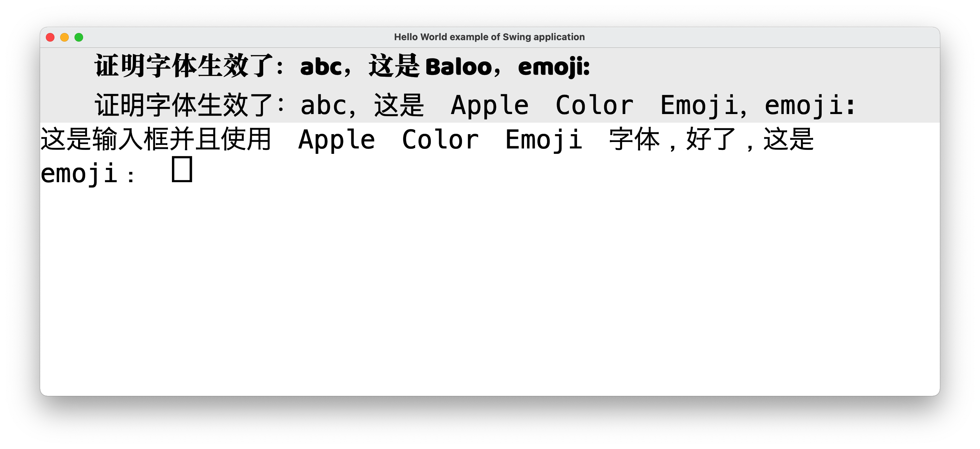This screenshot has width=980, height=449.
Task: Click the word 'Baloo' in first label
Action: coord(458,67)
